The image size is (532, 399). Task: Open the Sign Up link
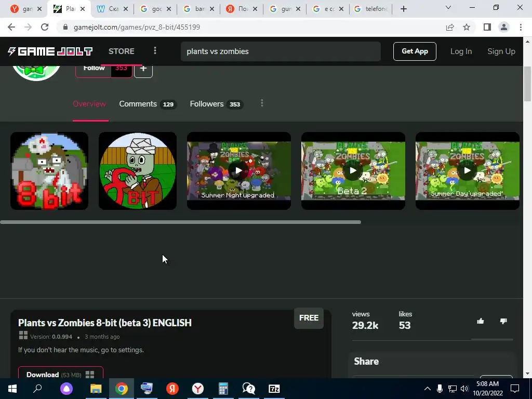pos(501,51)
